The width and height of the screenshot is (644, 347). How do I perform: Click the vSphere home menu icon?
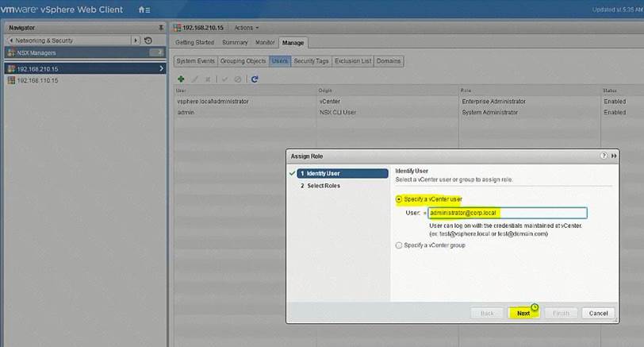click(144, 10)
